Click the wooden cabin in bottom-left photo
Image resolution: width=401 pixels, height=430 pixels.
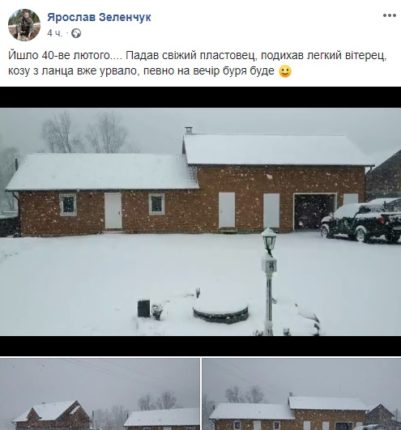click(52, 415)
